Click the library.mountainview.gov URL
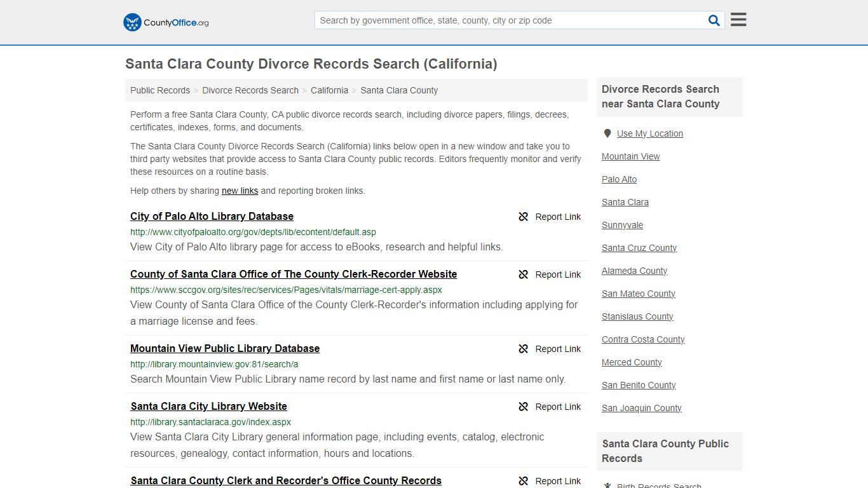 pyautogui.click(x=214, y=364)
